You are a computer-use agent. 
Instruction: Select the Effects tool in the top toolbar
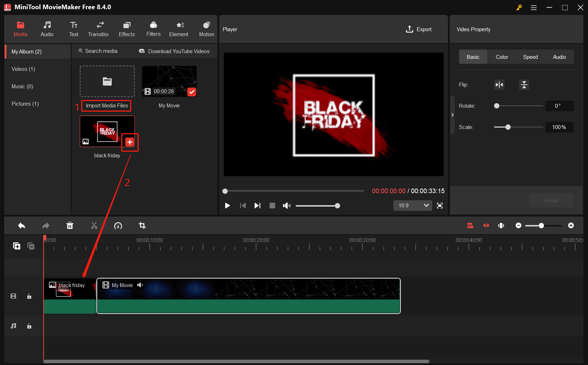pos(127,29)
